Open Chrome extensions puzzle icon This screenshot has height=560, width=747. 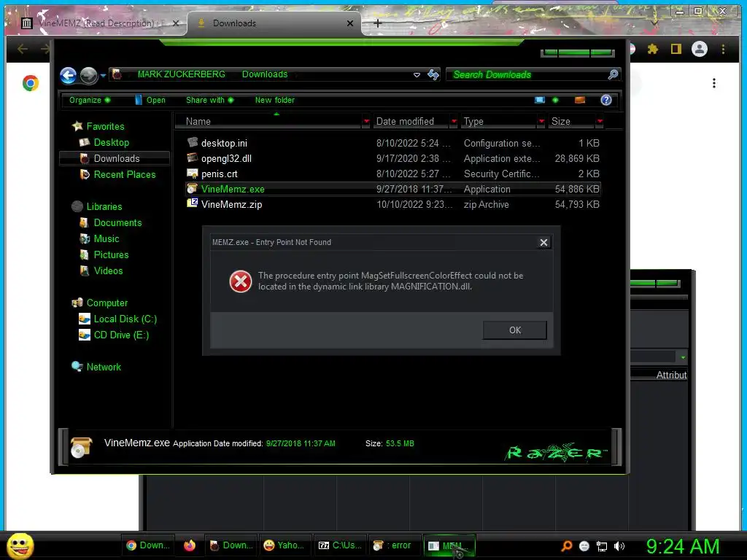click(653, 49)
